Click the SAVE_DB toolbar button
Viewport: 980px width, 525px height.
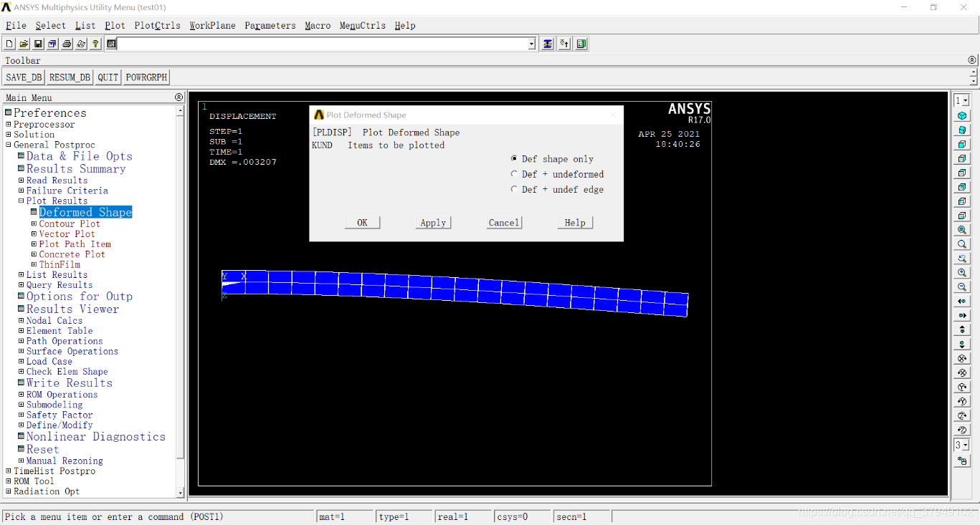24,77
